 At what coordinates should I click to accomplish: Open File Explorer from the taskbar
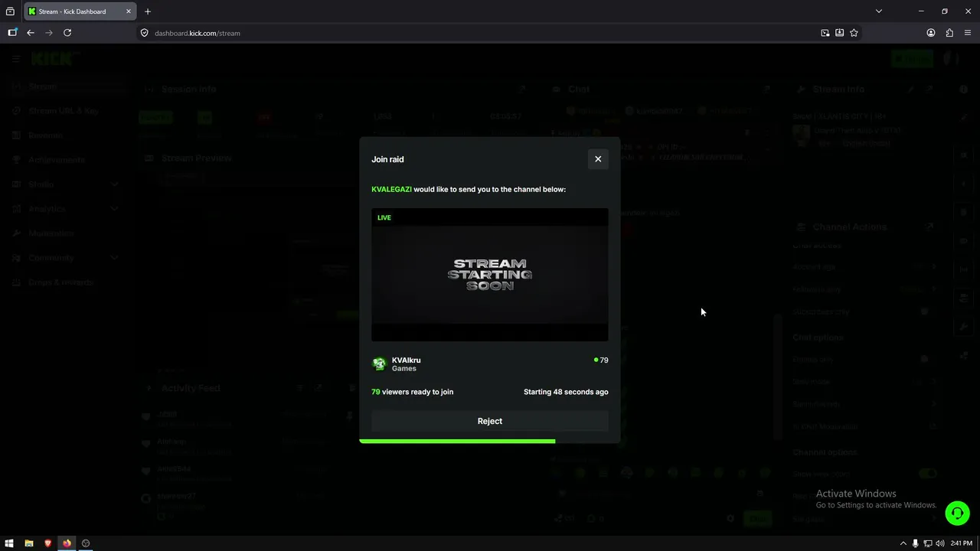pyautogui.click(x=28, y=543)
